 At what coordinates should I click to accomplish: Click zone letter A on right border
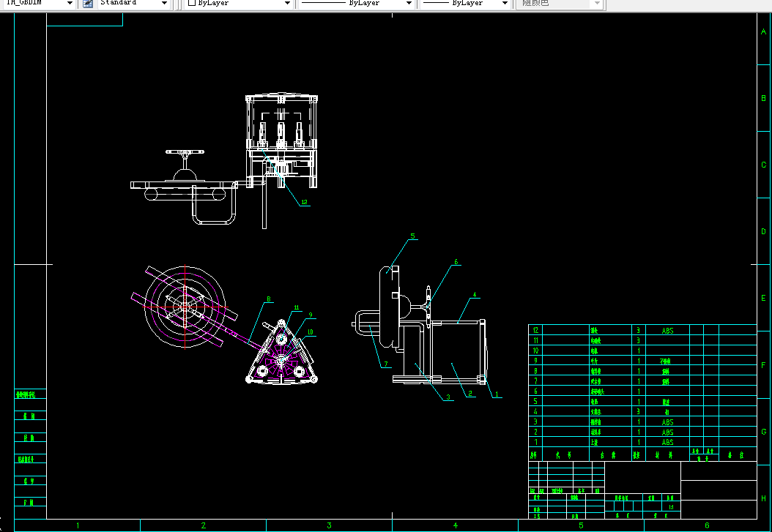click(764, 31)
